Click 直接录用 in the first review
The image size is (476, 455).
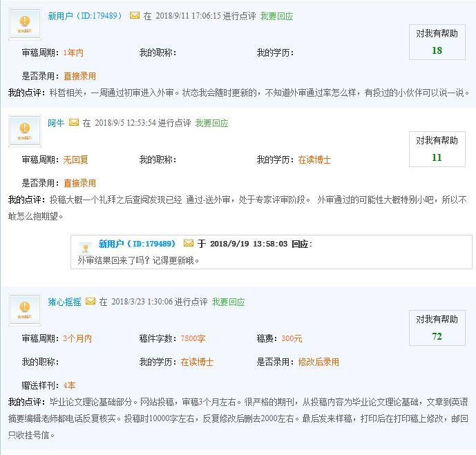coord(80,76)
